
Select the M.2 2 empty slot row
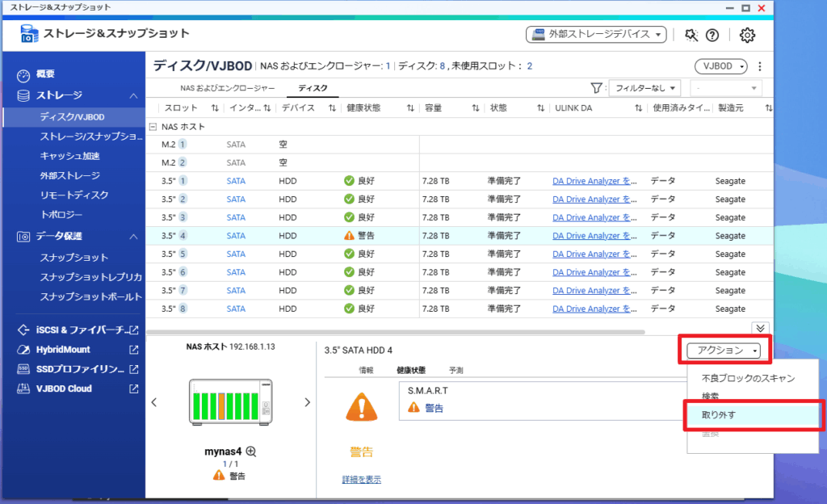(460, 162)
